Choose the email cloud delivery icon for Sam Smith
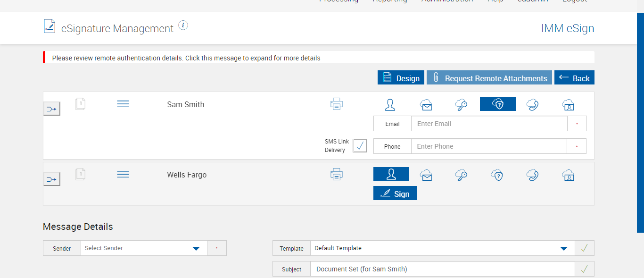The image size is (644, 278). 426,104
